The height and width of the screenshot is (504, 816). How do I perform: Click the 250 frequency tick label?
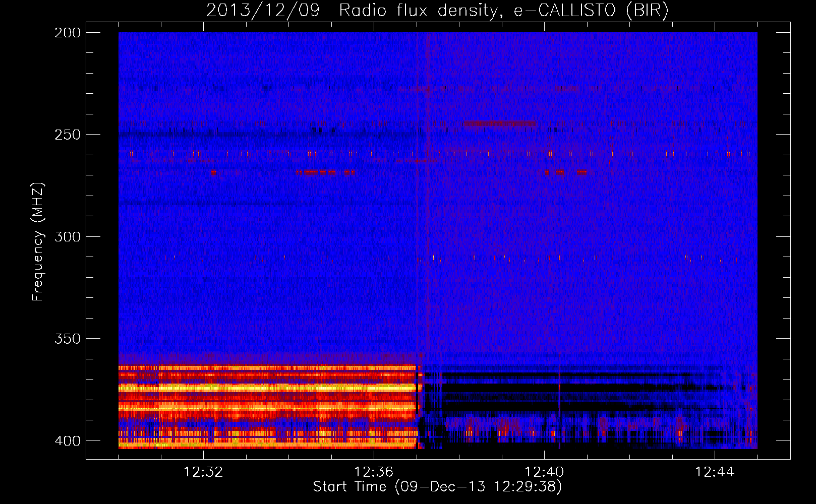pyautogui.click(x=68, y=135)
